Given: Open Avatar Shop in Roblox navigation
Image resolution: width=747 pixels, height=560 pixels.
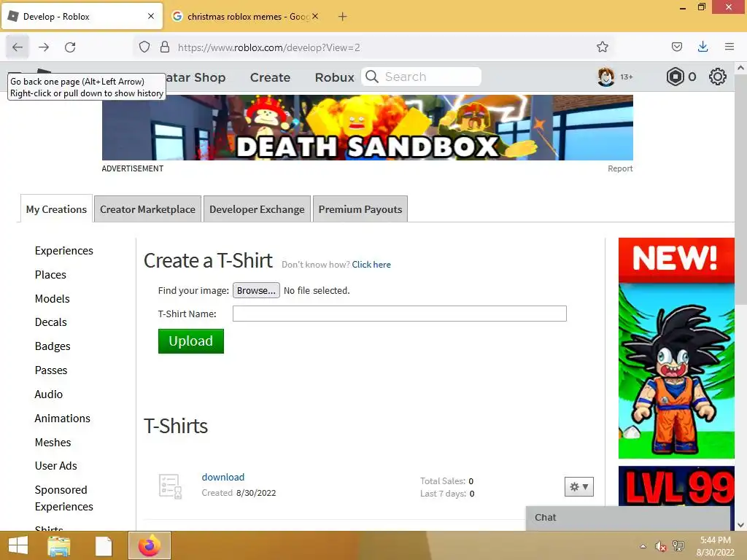Looking at the screenshot, I should tap(196, 77).
